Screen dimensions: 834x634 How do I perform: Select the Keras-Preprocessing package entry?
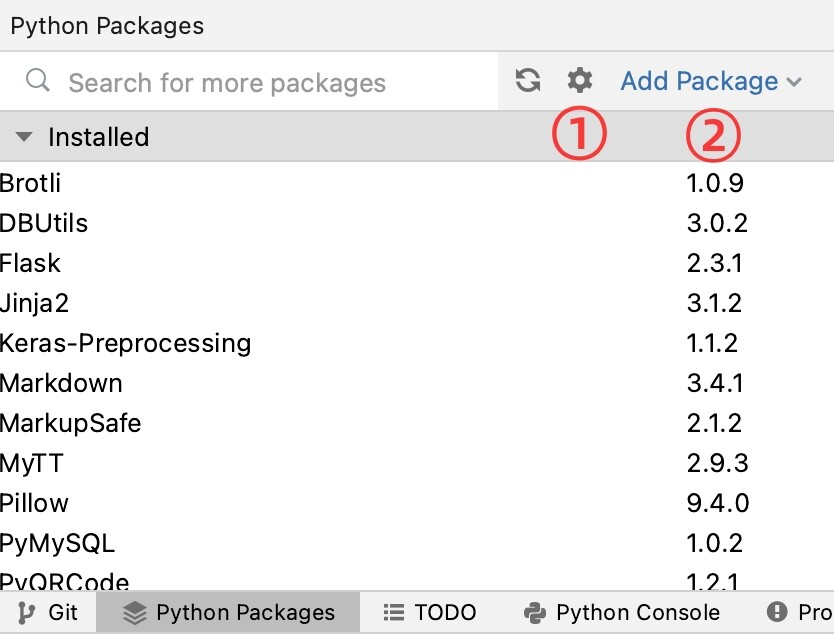coord(126,343)
